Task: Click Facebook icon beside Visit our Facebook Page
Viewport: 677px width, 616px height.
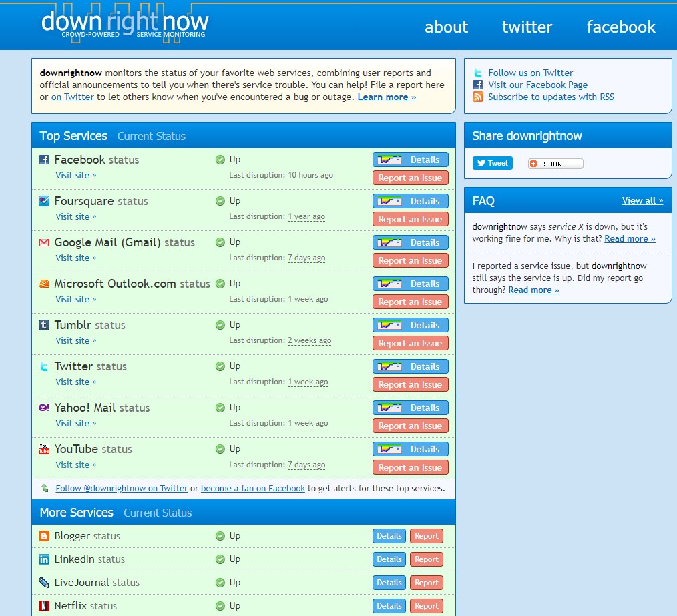Action: pyautogui.click(x=477, y=85)
